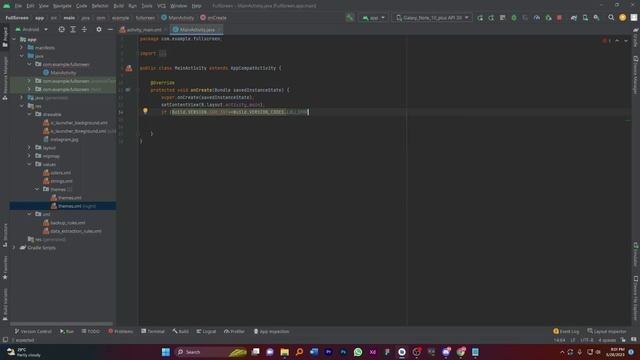Open the Build menu
The height and width of the screenshot is (360, 640).
tap(118, 6)
